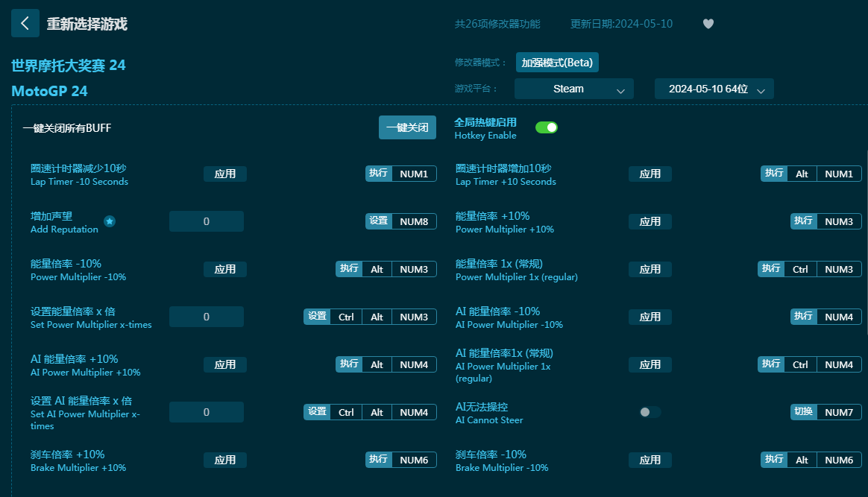Click the Set Power Multiplier x-times value field
Viewport: 868px width, 497px height.
[x=207, y=317]
